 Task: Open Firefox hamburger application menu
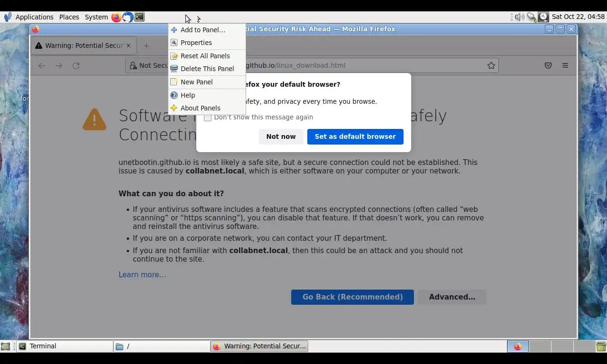(565, 65)
